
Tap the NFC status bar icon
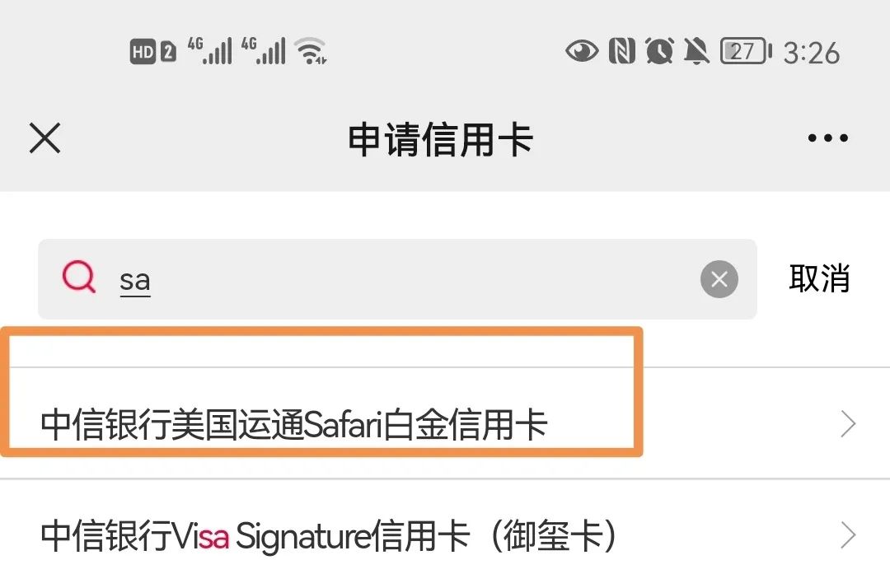click(621, 51)
